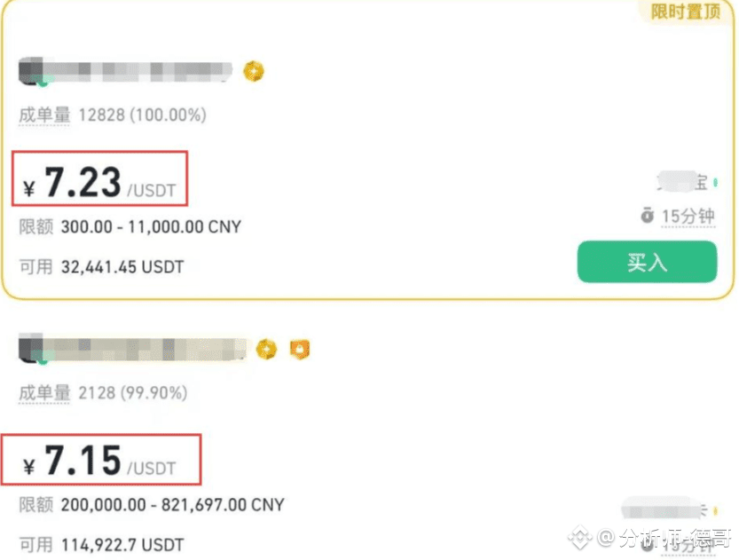Click the watermark diamond logo icon

point(579,538)
